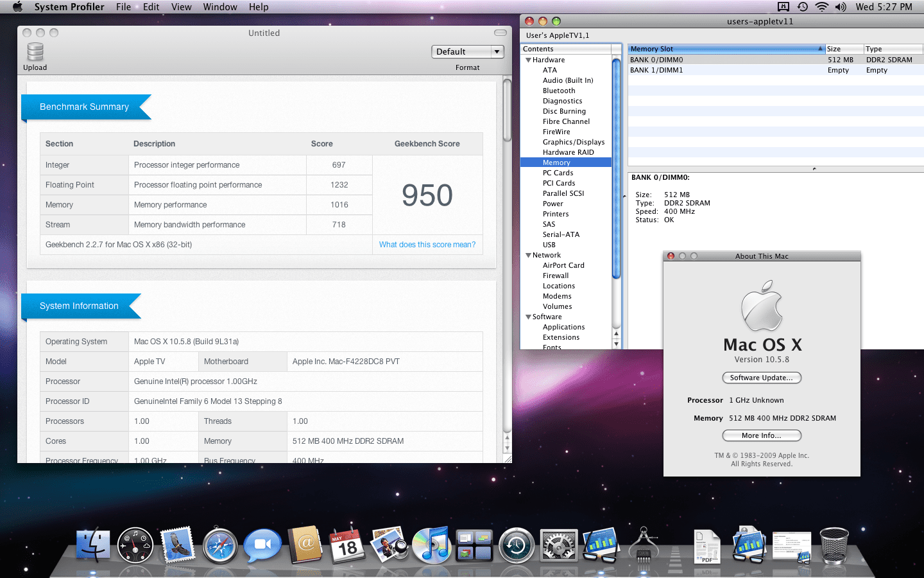Open System Preferences in the dock
Image resolution: width=924 pixels, height=578 pixels.
[x=559, y=546]
